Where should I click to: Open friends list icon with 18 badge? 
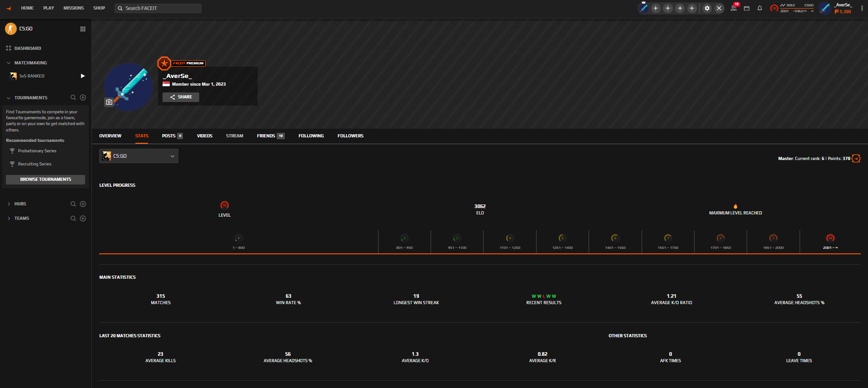click(x=734, y=8)
